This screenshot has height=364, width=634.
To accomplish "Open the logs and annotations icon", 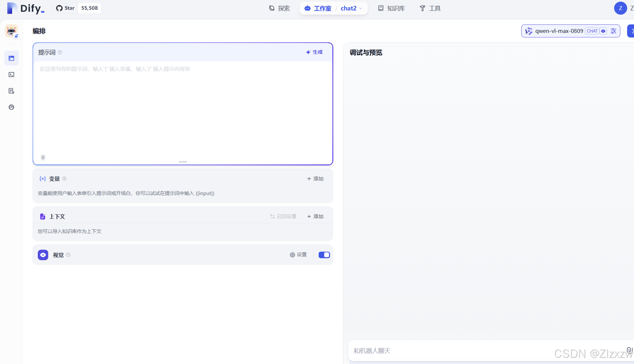I will [11, 91].
